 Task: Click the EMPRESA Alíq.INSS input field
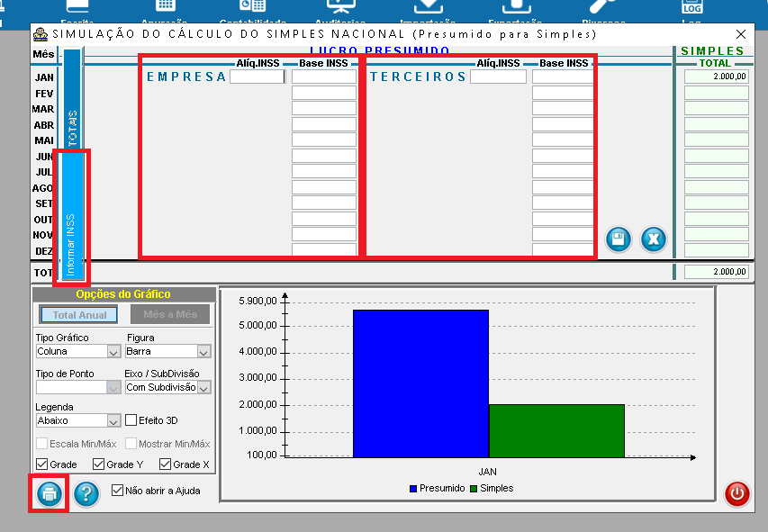pos(258,77)
